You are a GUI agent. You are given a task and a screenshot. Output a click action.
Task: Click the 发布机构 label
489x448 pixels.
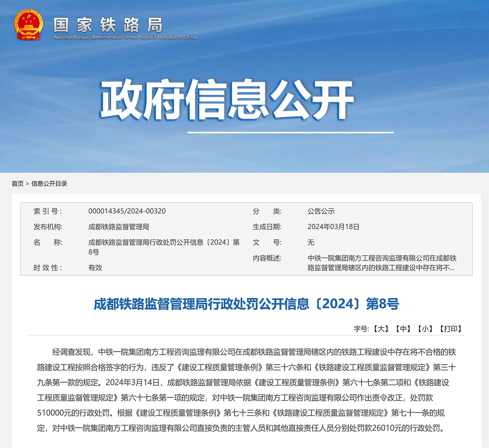point(48,227)
